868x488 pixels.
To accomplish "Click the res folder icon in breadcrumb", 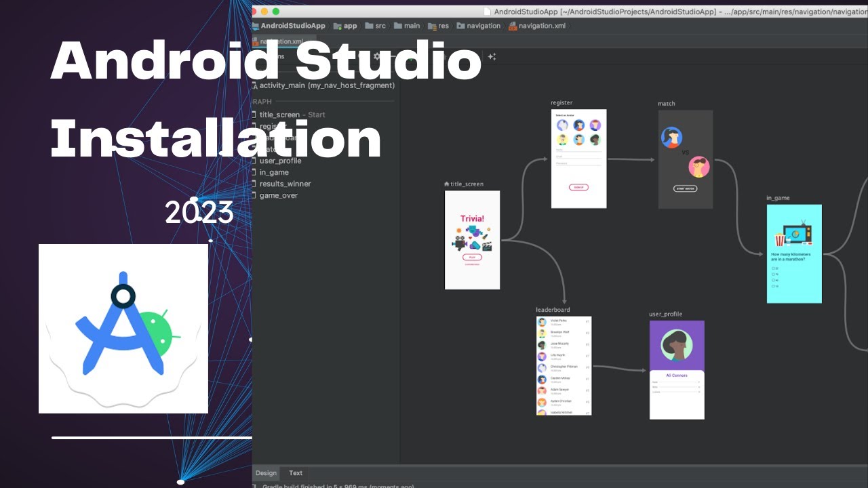I will (432, 26).
